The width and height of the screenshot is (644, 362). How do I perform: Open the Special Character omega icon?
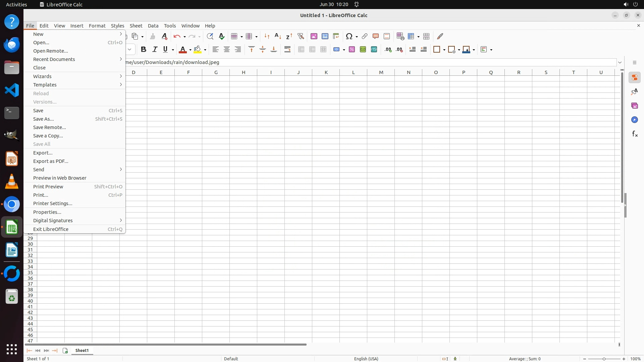pyautogui.click(x=349, y=36)
